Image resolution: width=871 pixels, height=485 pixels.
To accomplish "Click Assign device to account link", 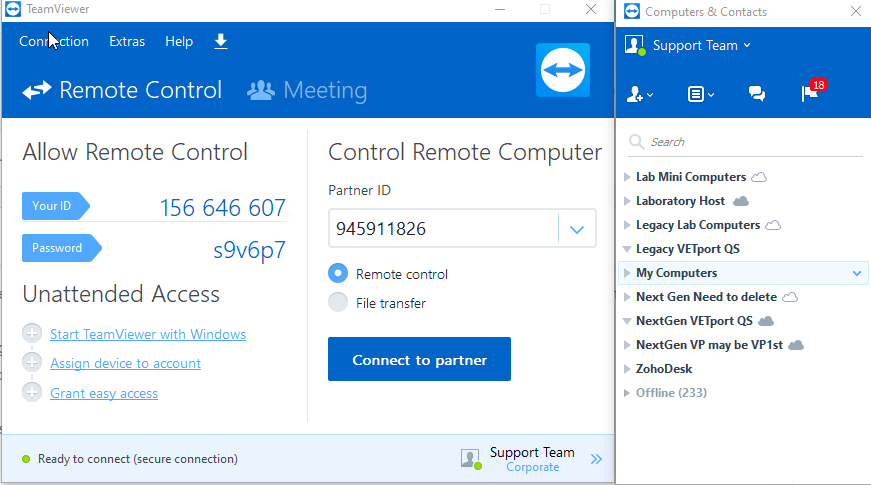I will click(x=126, y=363).
